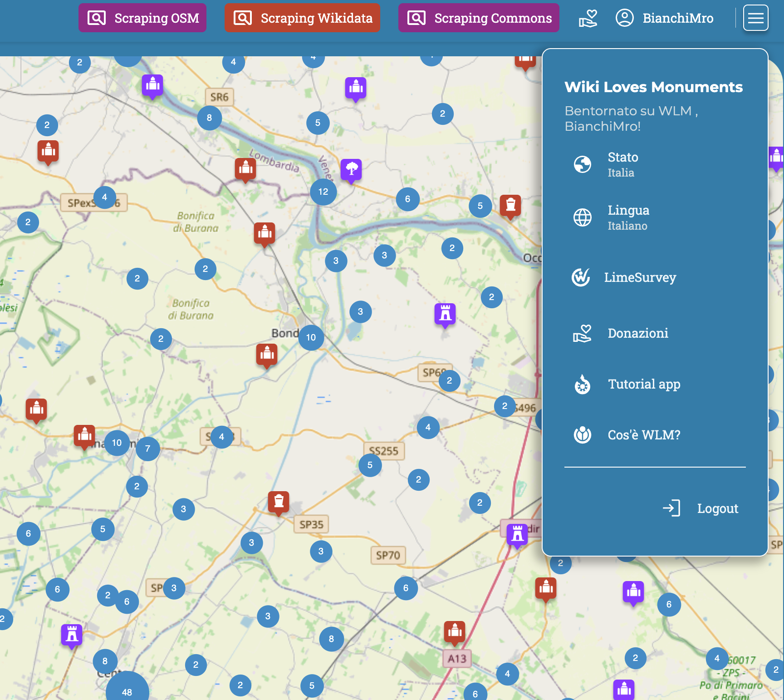Expand the cluster marker showing 12
Image resolution: width=784 pixels, height=700 pixels.
tap(323, 192)
